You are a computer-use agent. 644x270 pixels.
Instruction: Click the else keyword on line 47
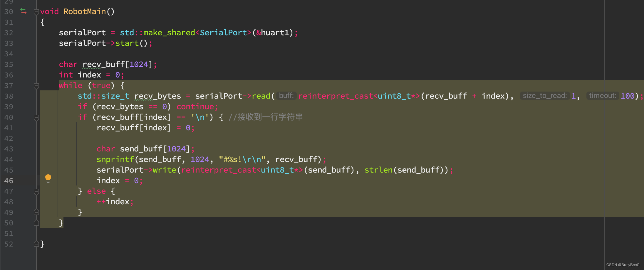coord(96,191)
